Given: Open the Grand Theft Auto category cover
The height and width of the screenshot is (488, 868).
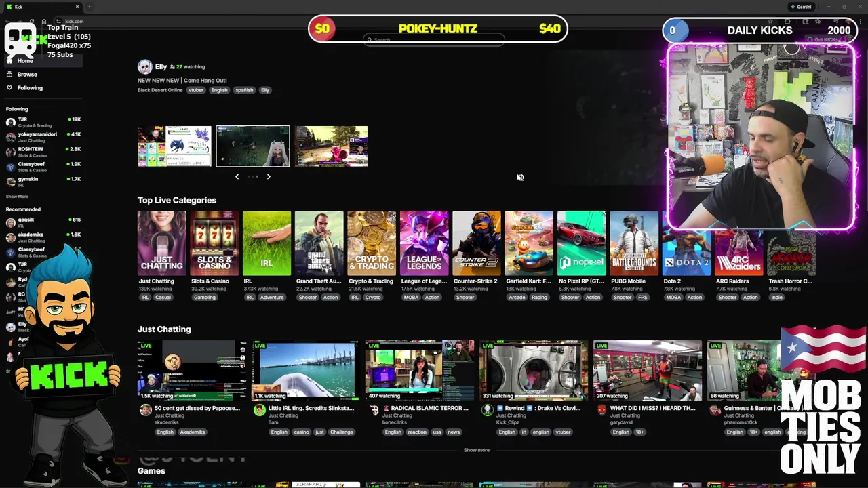Looking at the screenshot, I should click(319, 243).
